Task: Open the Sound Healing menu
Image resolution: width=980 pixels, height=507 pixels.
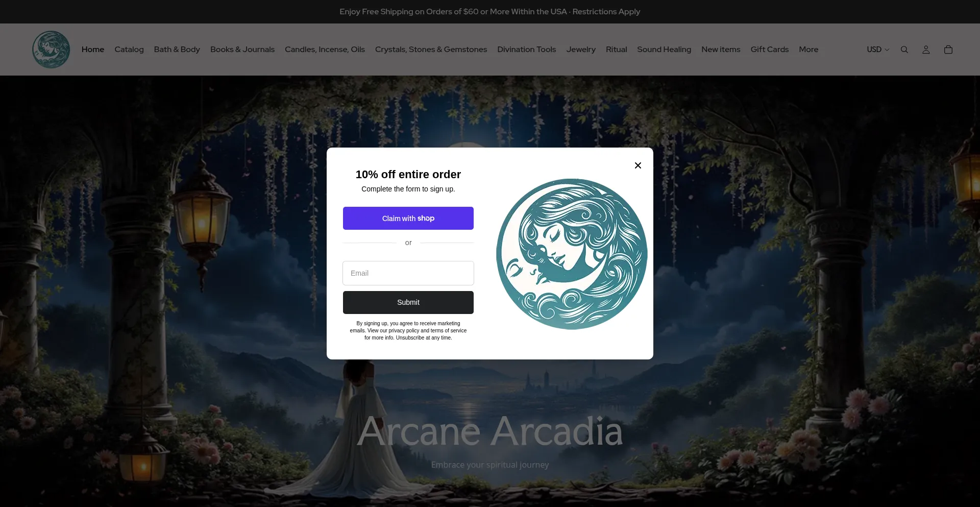Action: 664,50
